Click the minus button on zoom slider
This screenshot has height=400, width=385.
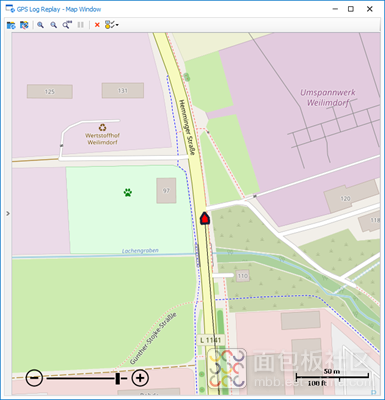[34, 378]
